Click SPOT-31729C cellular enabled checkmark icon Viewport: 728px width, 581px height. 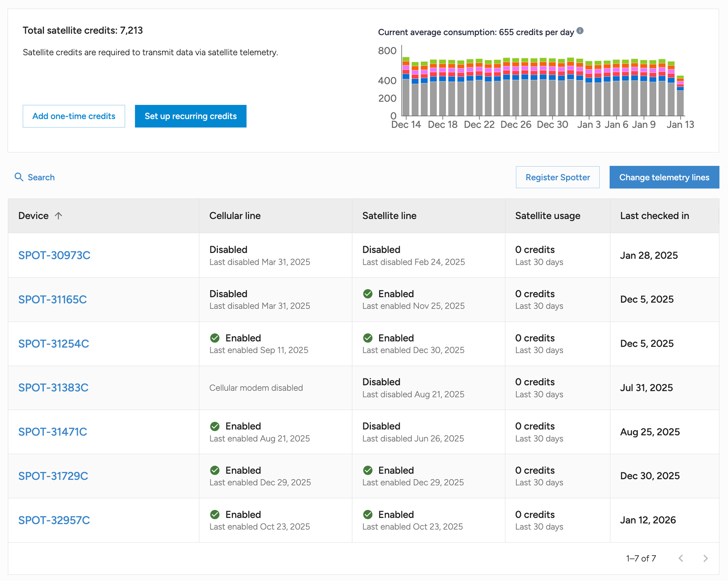(x=215, y=470)
